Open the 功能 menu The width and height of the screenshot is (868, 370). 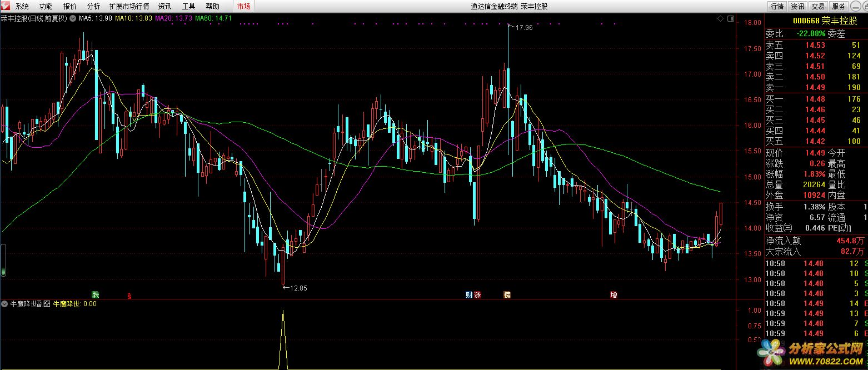coord(46,6)
